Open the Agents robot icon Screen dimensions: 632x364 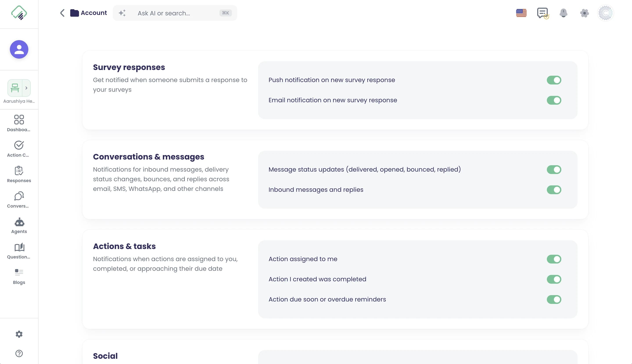[x=19, y=222]
